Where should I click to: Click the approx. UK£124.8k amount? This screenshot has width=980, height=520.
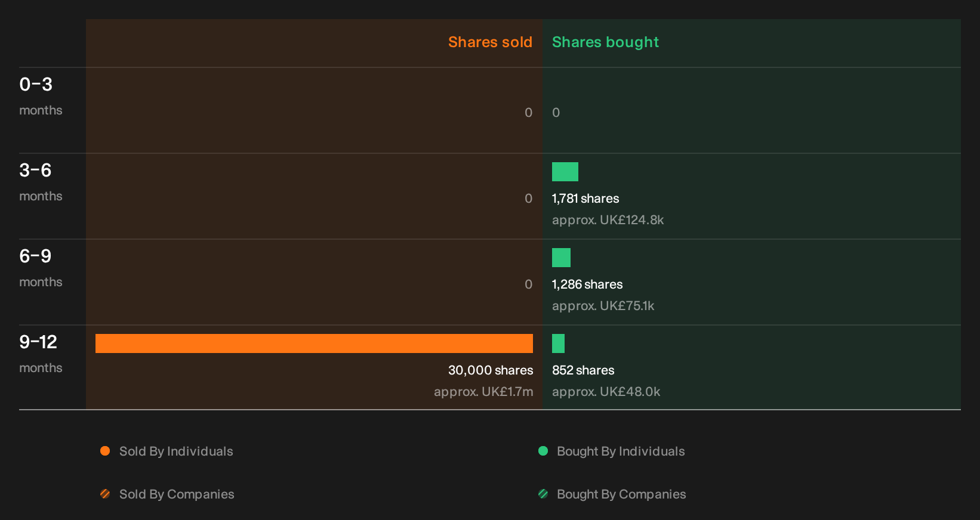tap(608, 220)
